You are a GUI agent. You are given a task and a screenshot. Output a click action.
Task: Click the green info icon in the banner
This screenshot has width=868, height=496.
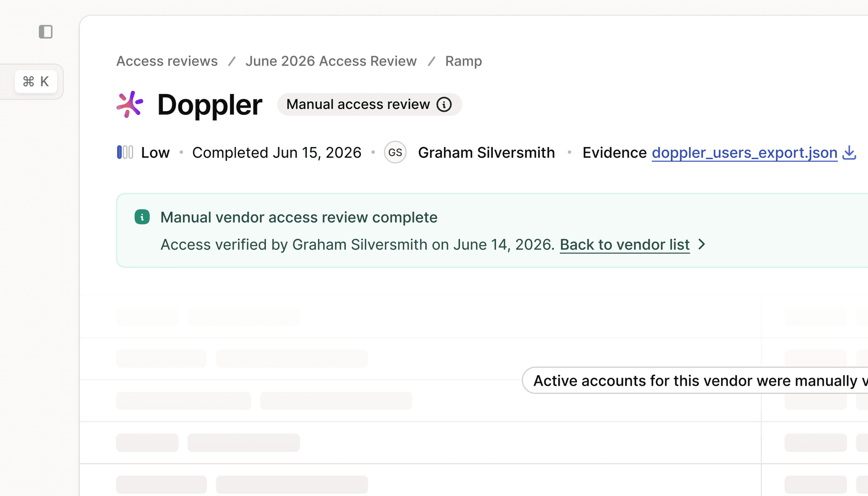pyautogui.click(x=142, y=217)
